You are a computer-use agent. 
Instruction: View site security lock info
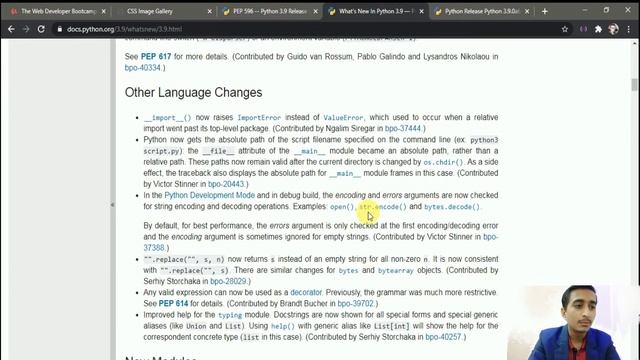coord(60,29)
